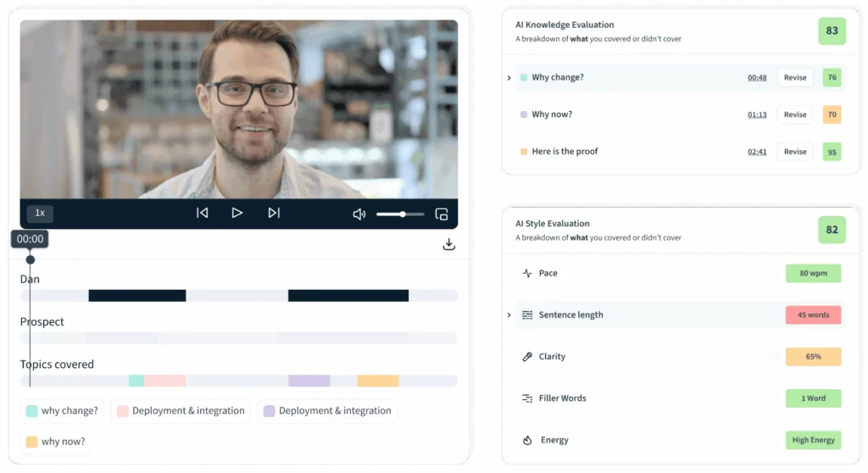Click the AI Knowledge Evaluation 83 score
Screen dimensions: 868x473
pos(832,31)
